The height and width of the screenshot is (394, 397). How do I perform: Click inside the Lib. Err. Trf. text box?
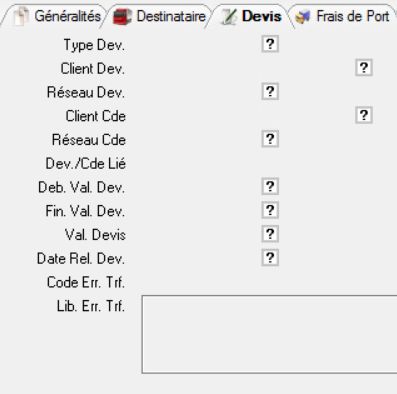point(269,334)
